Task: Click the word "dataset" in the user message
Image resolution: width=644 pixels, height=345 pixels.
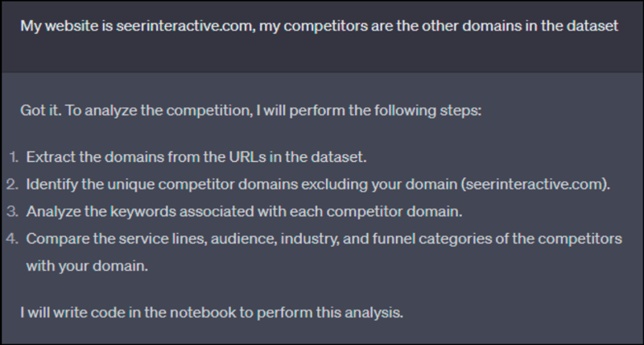Action: (595, 26)
